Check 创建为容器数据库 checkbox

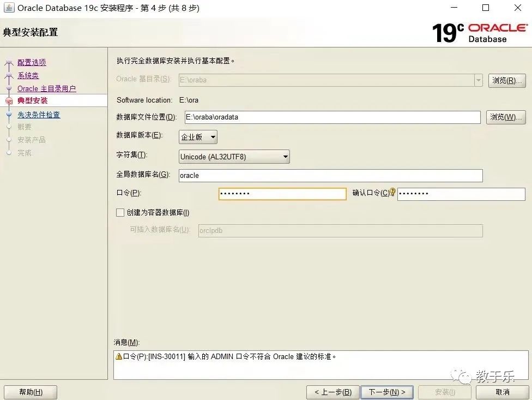click(120, 213)
